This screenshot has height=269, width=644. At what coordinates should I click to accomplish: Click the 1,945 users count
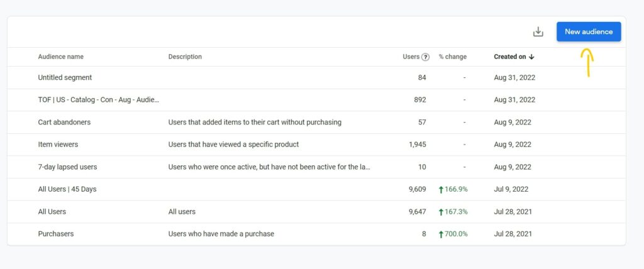point(418,145)
